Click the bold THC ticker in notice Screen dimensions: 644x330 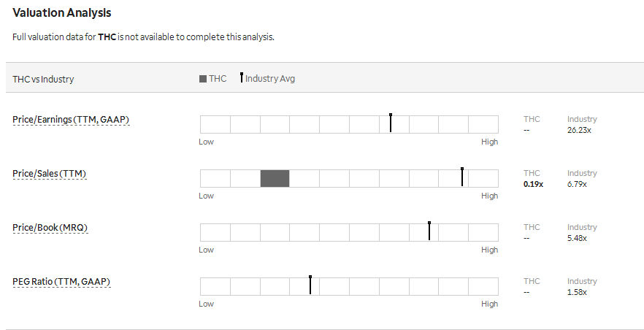tap(107, 37)
